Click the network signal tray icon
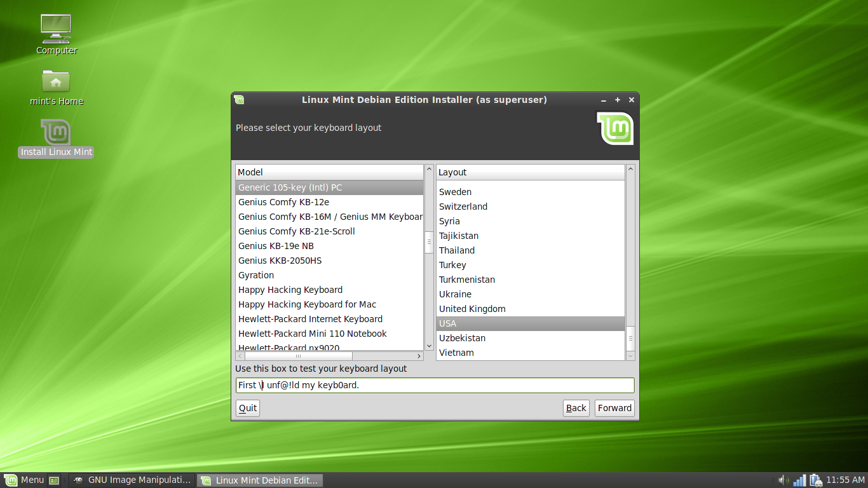This screenshot has height=488, width=868. [800, 480]
